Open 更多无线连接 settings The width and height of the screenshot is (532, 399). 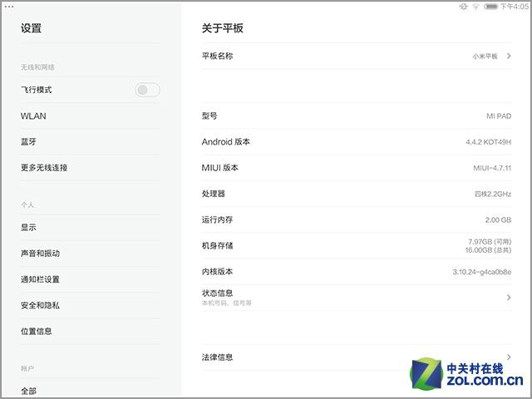90,168
